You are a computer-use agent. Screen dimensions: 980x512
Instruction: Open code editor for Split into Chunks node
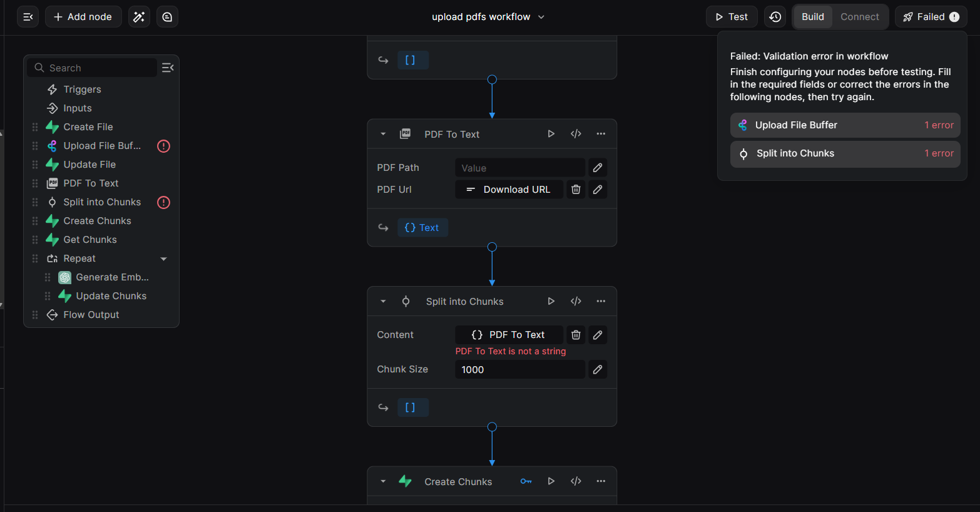tap(576, 301)
